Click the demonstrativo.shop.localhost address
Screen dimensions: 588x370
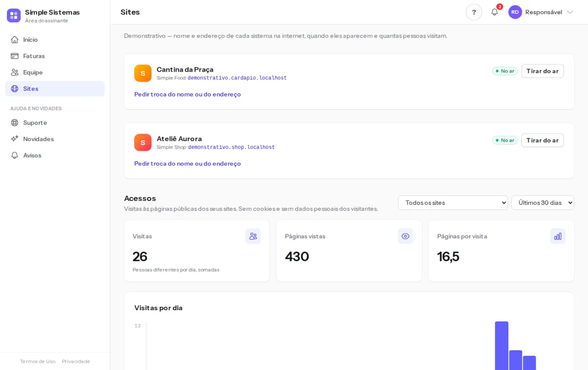(231, 148)
